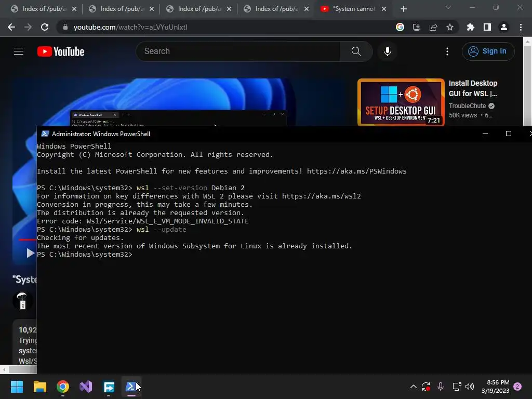The image size is (532, 399).
Task: Click the install app icon in address bar
Action: 416,27
